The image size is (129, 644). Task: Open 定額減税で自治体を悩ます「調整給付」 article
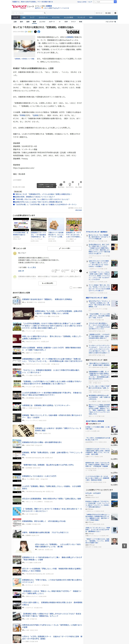point(47,299)
